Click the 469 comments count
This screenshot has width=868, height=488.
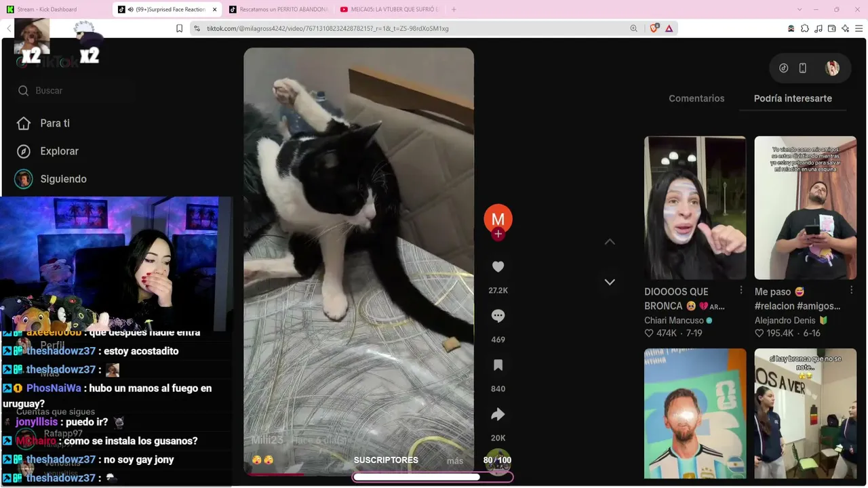click(x=498, y=340)
